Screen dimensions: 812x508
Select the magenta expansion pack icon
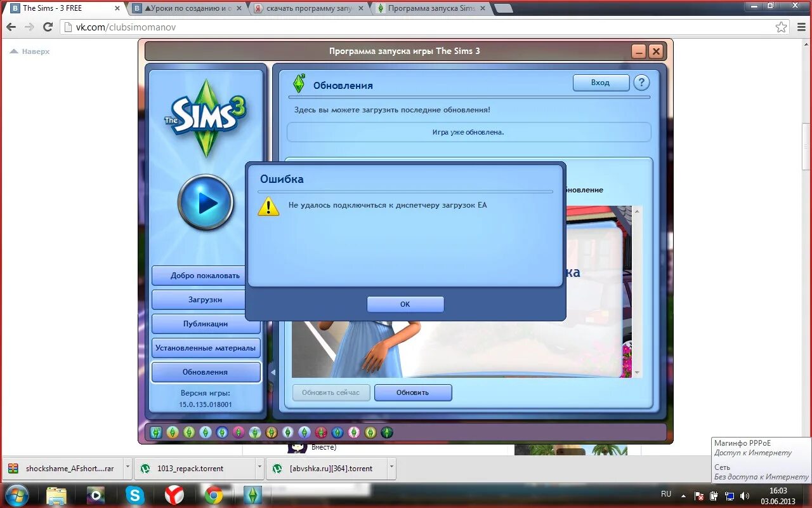(239, 432)
